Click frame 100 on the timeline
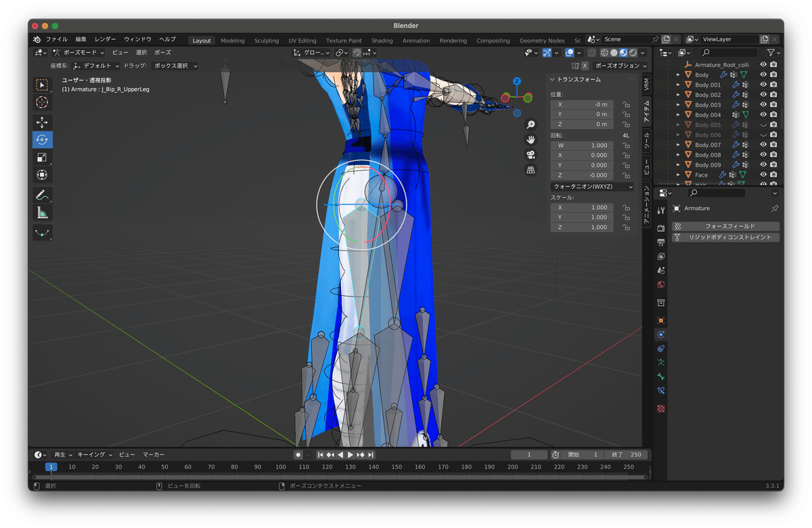812x528 pixels. (x=280, y=467)
